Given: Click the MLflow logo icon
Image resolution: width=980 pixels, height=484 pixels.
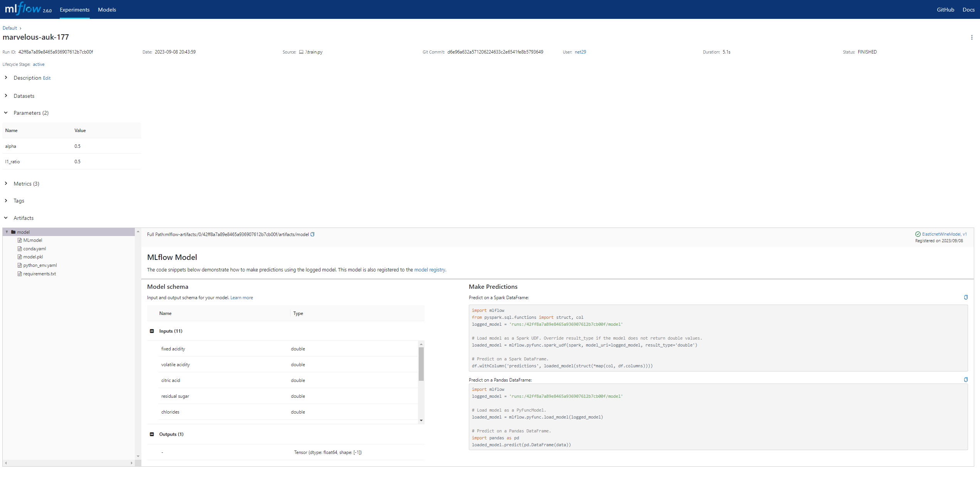Looking at the screenshot, I should (23, 8).
